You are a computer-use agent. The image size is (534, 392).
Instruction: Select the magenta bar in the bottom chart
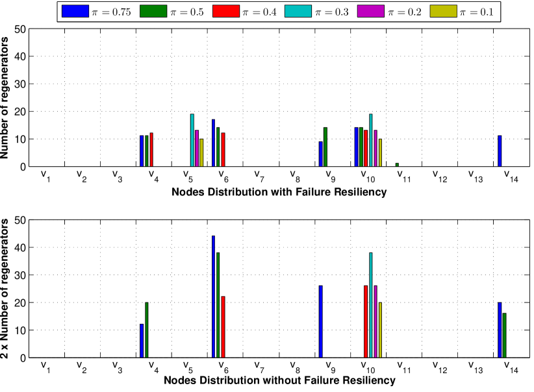(x=375, y=321)
